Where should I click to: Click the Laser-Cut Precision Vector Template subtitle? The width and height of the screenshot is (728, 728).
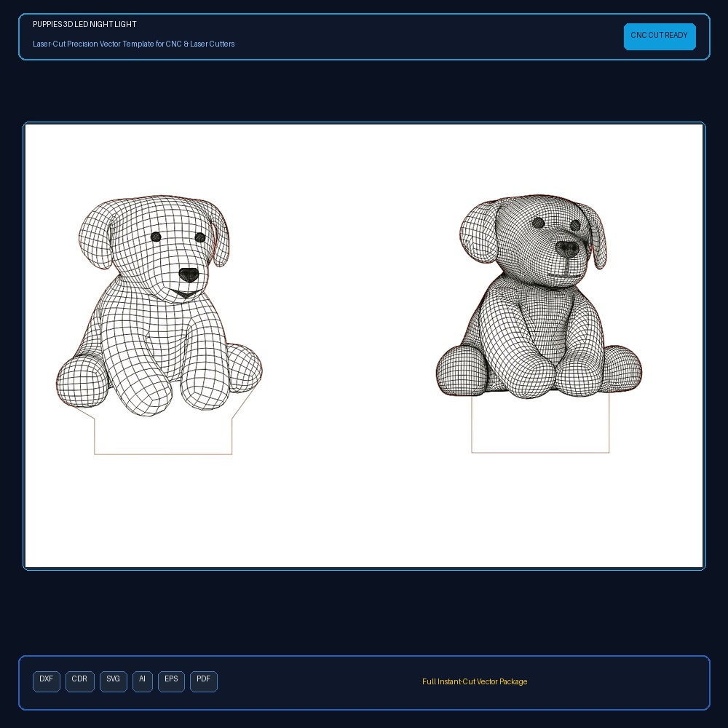click(x=134, y=44)
